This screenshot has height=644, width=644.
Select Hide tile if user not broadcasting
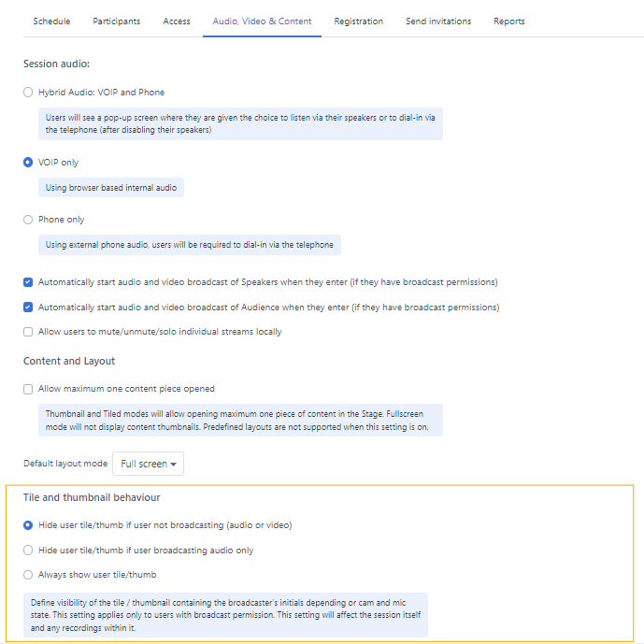[28, 525]
